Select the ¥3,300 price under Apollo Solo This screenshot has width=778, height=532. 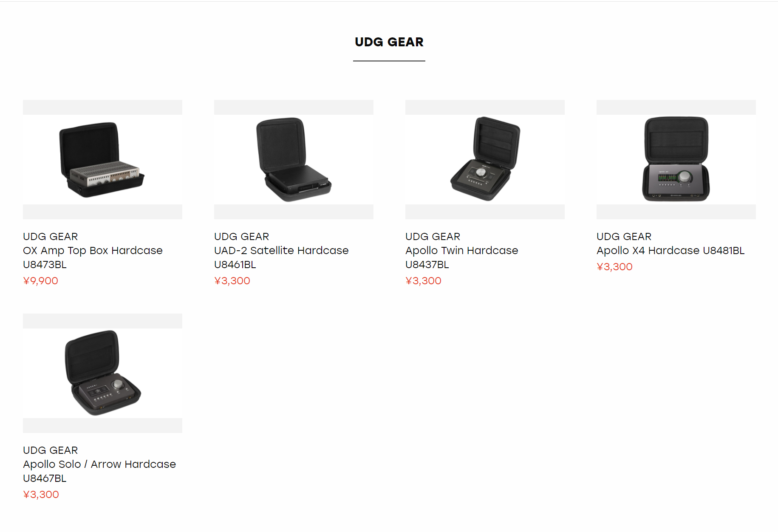[41, 495]
